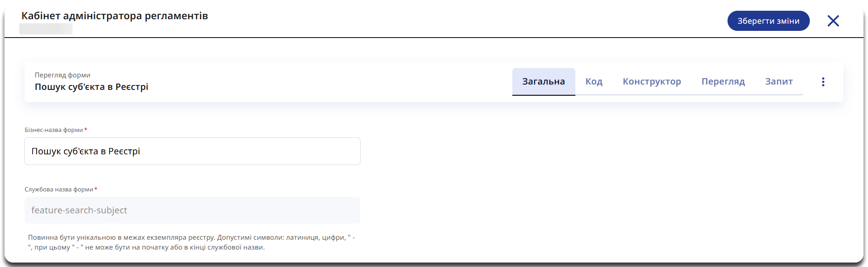The image size is (868, 267).
Task: Select the Перегляд tab
Action: (x=723, y=82)
